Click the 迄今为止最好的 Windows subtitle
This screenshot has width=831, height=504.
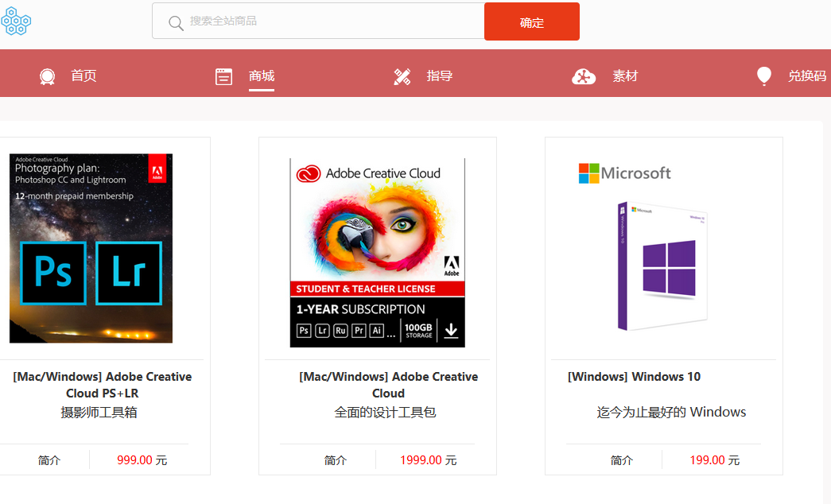pos(671,413)
